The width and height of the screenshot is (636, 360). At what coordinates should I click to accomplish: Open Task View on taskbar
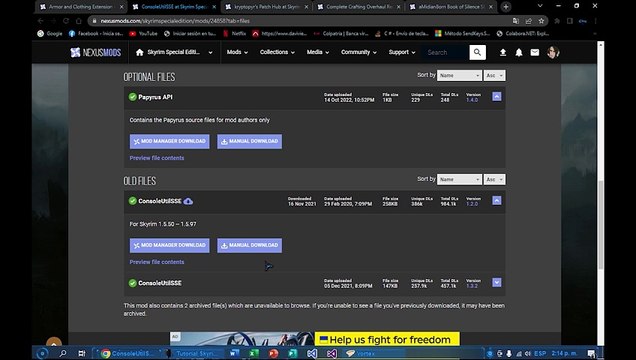[x=82, y=354]
